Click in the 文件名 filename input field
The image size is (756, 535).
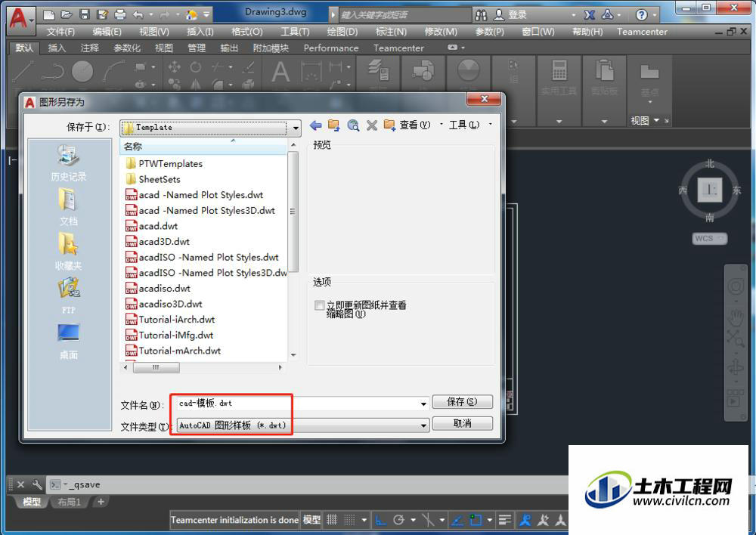(296, 404)
